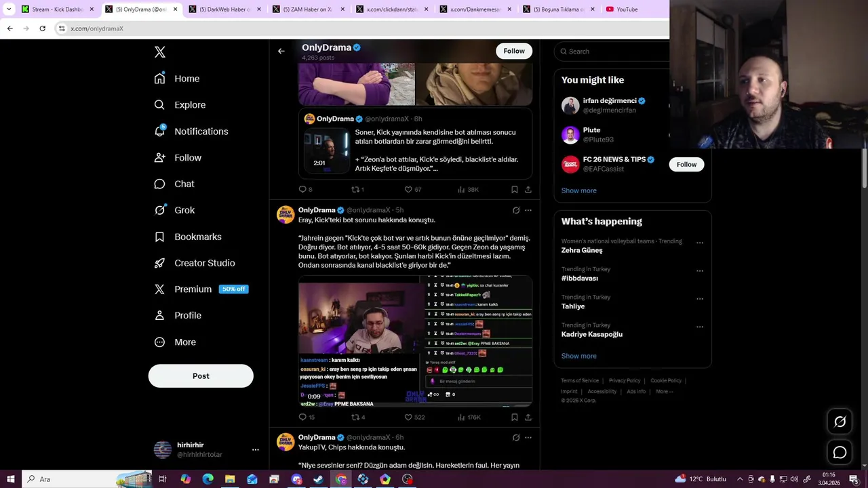
Task: Open the Kadriye Kasapoğlu trend
Action: (x=592, y=334)
